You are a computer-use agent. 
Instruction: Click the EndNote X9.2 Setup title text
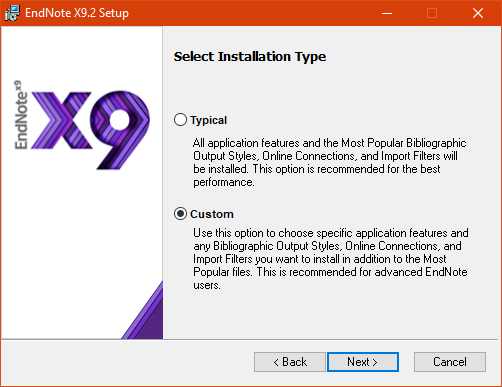77,13
